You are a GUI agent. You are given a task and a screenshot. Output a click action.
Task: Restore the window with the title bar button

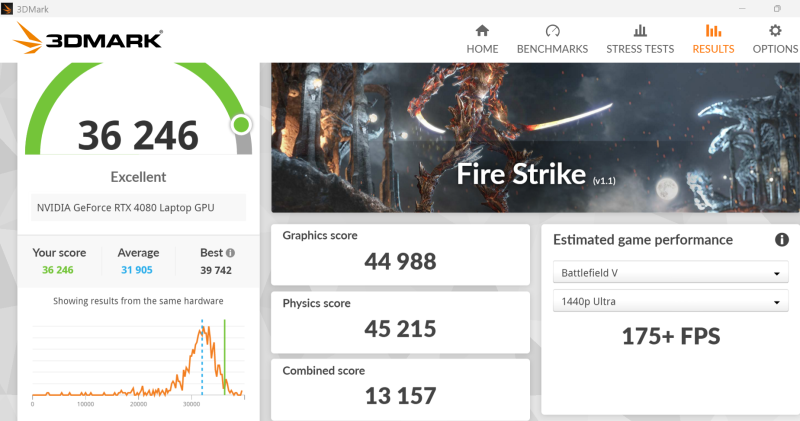(777, 9)
